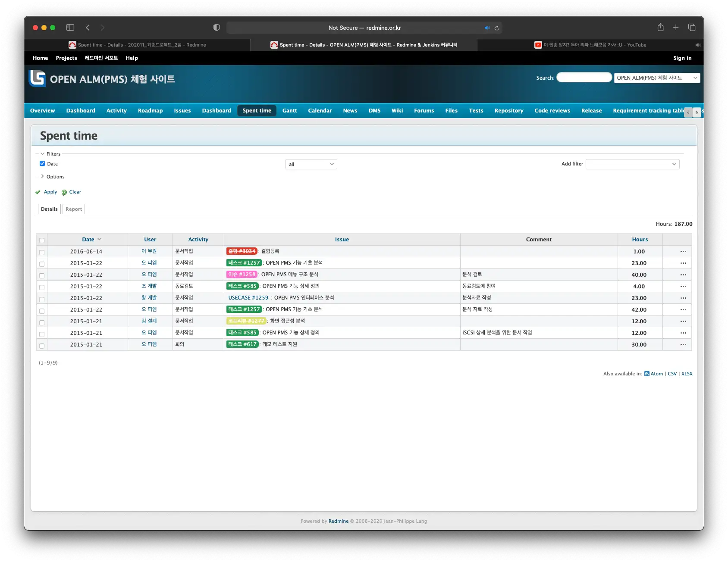
Task: Click the Clear filter icon button
Action: (x=71, y=192)
